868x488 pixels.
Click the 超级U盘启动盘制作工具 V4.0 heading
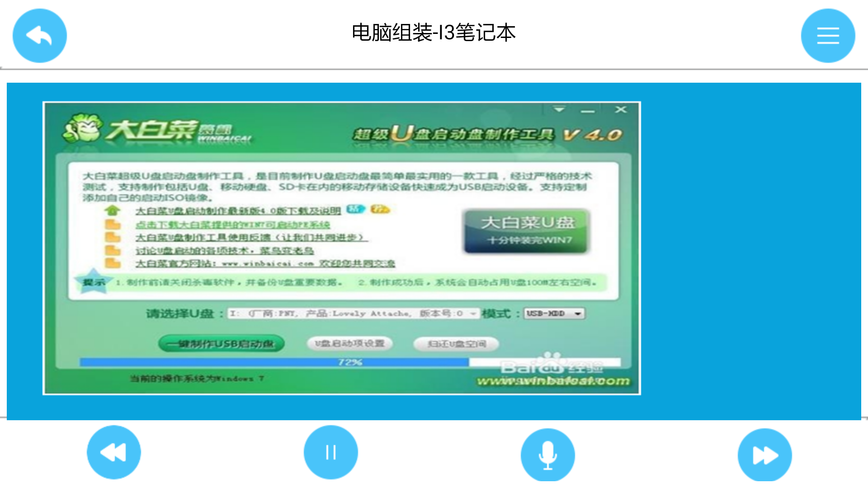(488, 134)
